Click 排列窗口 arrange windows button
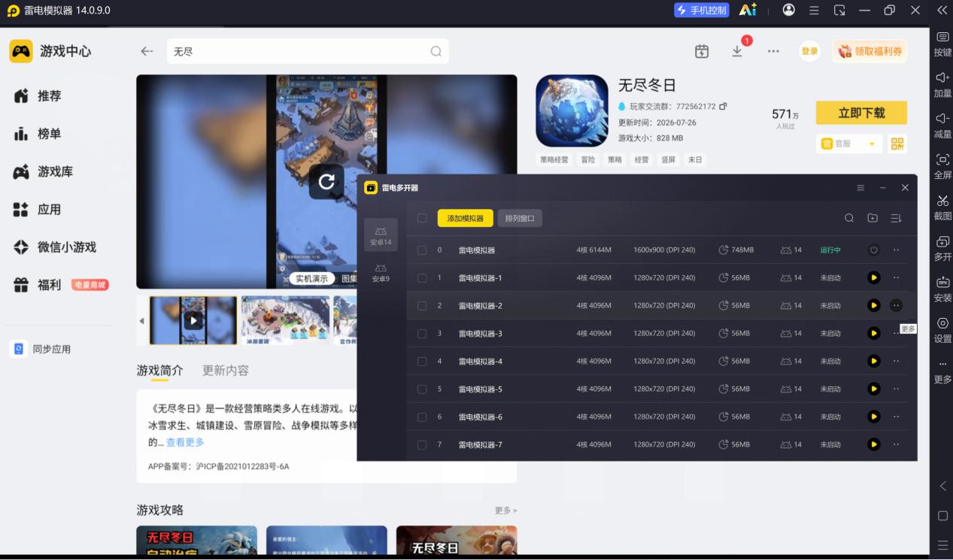This screenshot has width=953, height=560. point(520,218)
